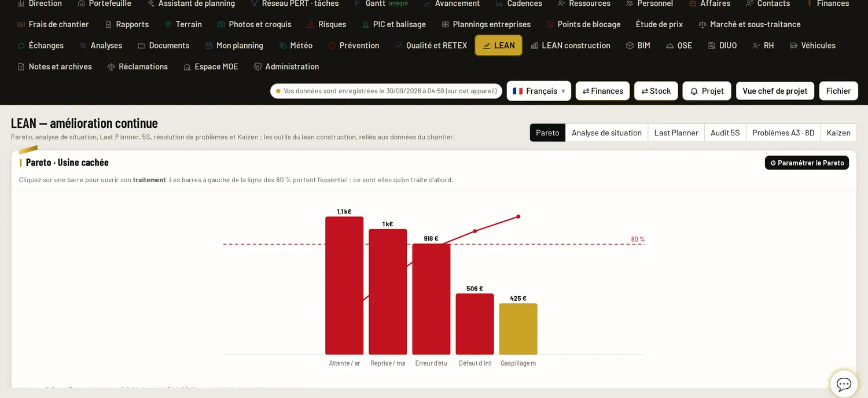Image resolution: width=868 pixels, height=398 pixels.
Task: Click the Projet notifications button
Action: tap(707, 91)
